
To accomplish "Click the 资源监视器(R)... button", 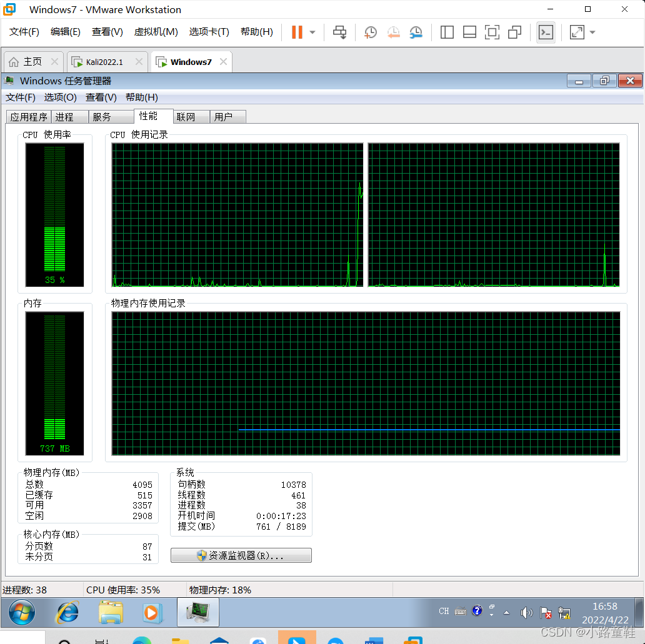I will coord(241,555).
